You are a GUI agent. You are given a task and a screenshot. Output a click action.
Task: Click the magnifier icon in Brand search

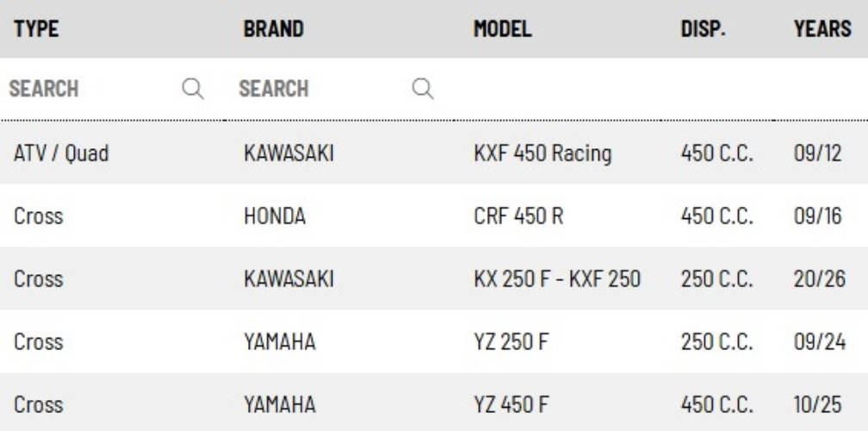click(423, 89)
